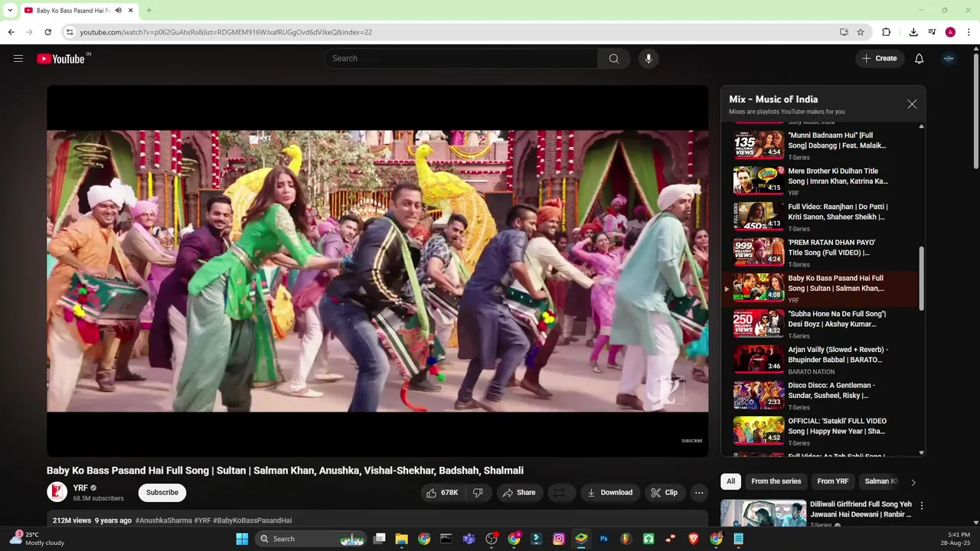Click the magnifier search submit button
The image size is (980, 551).
613,58
